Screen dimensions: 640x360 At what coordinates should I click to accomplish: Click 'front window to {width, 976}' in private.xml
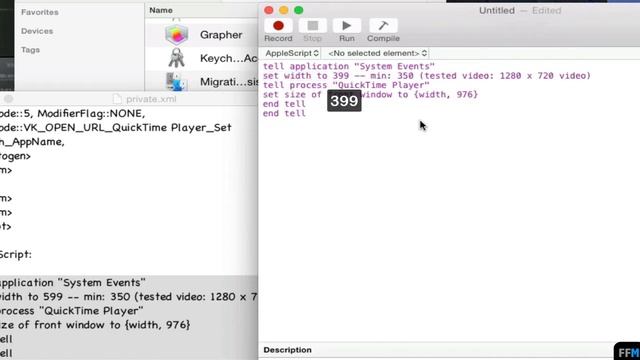[112, 325]
